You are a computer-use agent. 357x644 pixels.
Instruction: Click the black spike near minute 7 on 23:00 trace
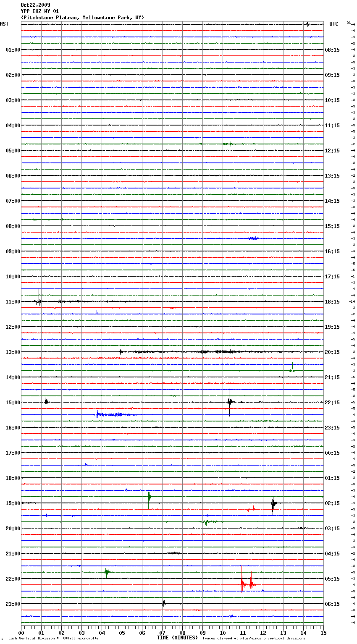(164, 603)
